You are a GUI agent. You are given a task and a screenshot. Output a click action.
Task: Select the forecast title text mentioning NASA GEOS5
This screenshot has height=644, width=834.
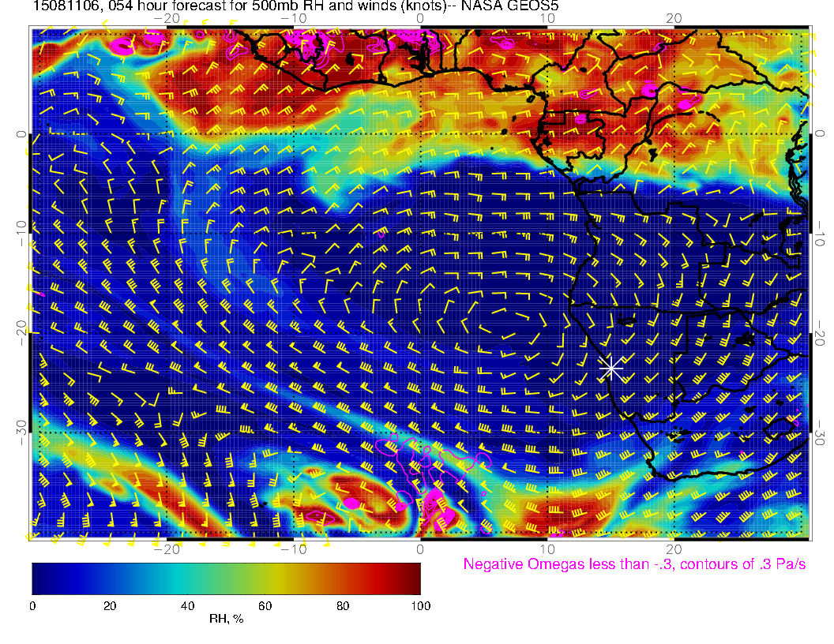coord(295,6)
